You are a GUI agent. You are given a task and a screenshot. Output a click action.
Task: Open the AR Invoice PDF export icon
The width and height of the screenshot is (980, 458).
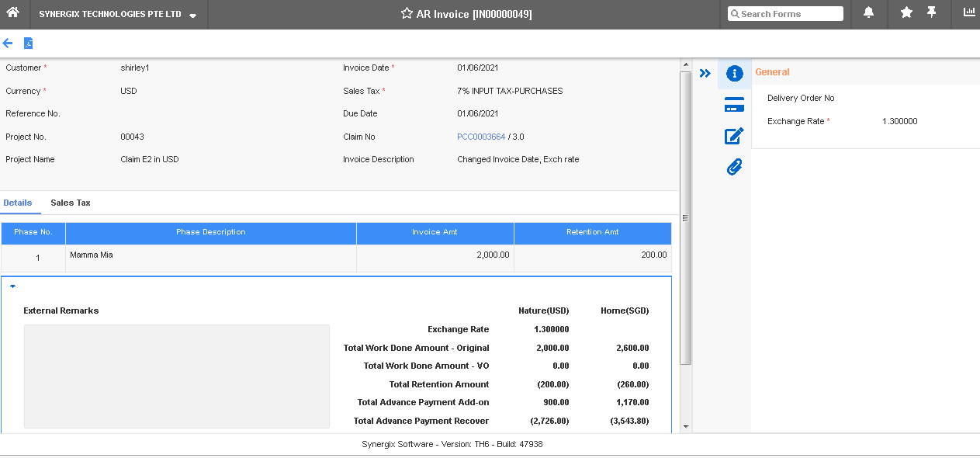click(x=28, y=43)
